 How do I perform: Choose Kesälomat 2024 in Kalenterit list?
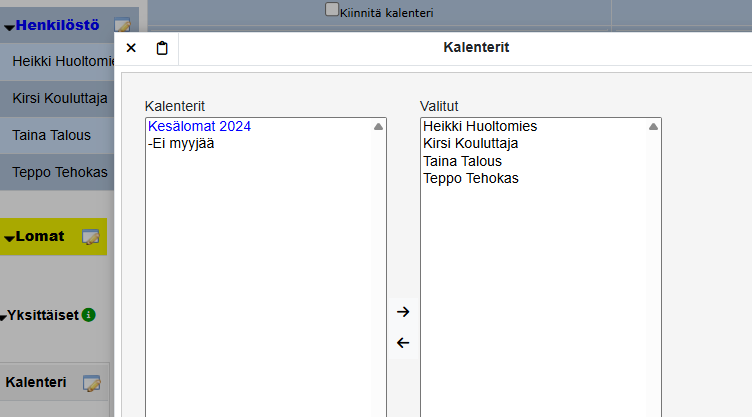coord(199,127)
